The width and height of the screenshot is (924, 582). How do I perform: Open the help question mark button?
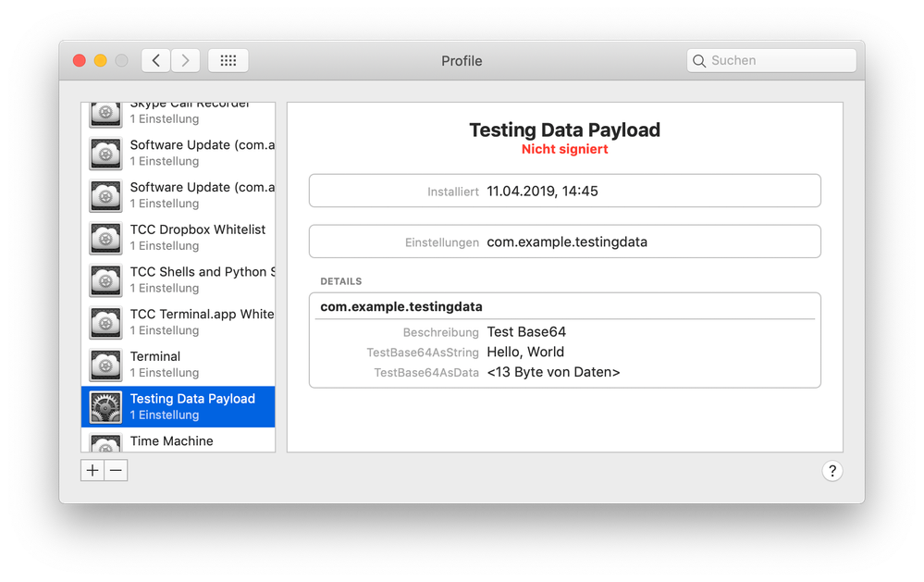click(832, 471)
